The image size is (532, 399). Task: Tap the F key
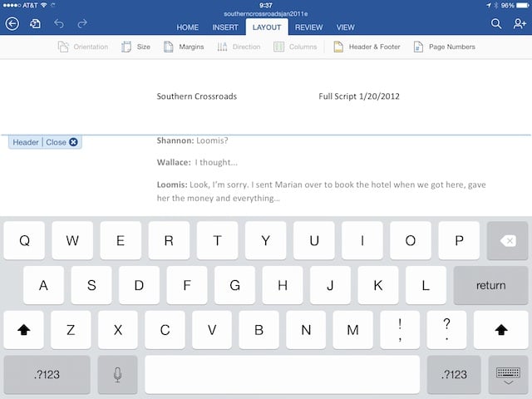click(x=187, y=285)
